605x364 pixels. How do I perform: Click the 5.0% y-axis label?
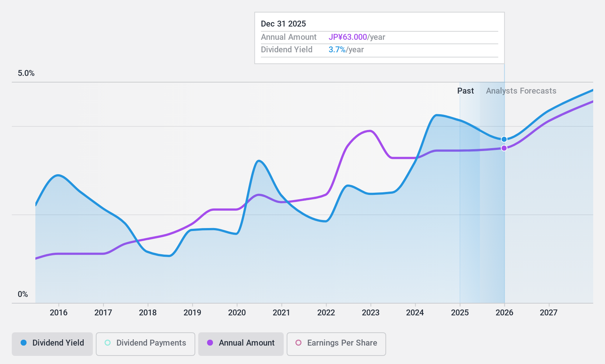coord(26,73)
